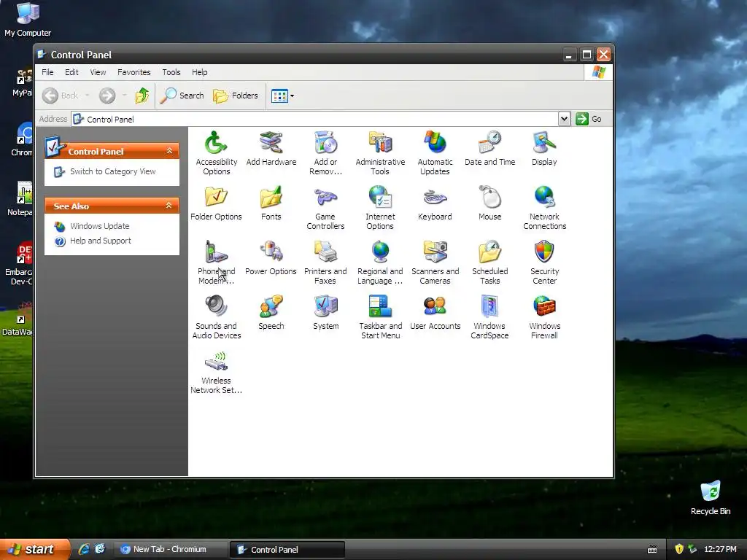The width and height of the screenshot is (747, 560).
Task: Select Keyboard icon
Action: pos(435,203)
